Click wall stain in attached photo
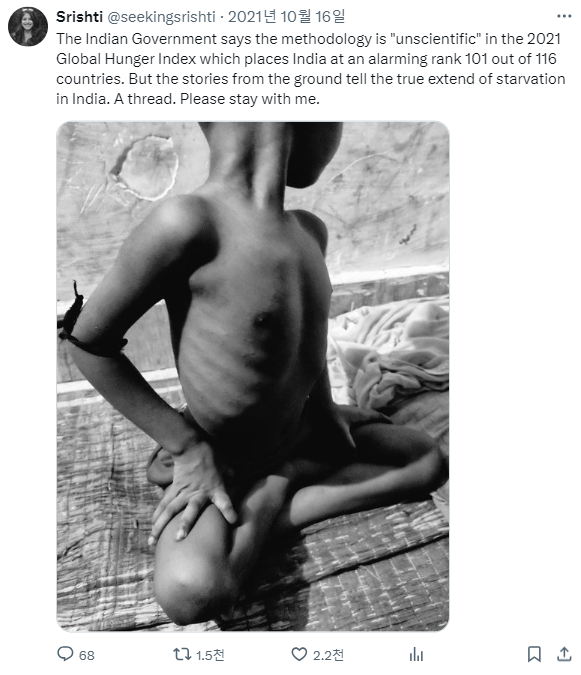This screenshot has width=581, height=675. (x=146, y=167)
